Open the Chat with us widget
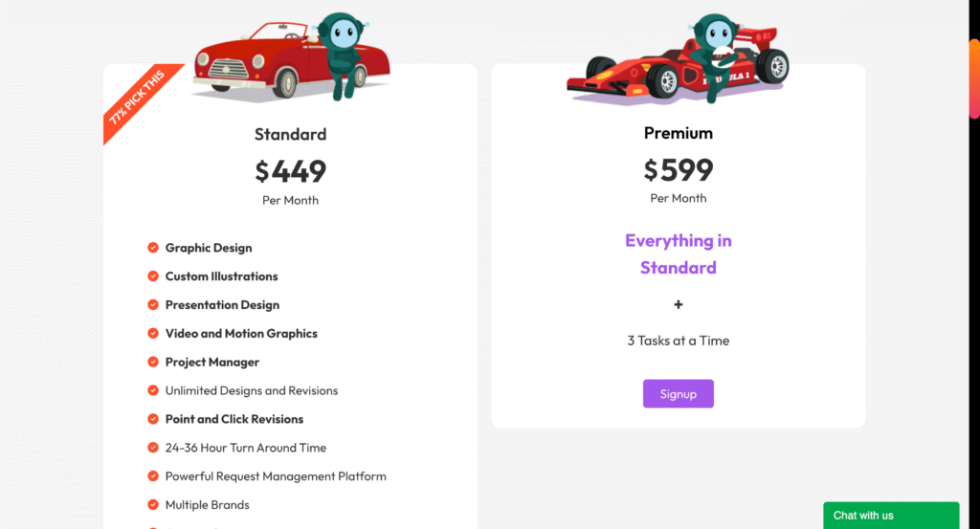 (x=891, y=516)
